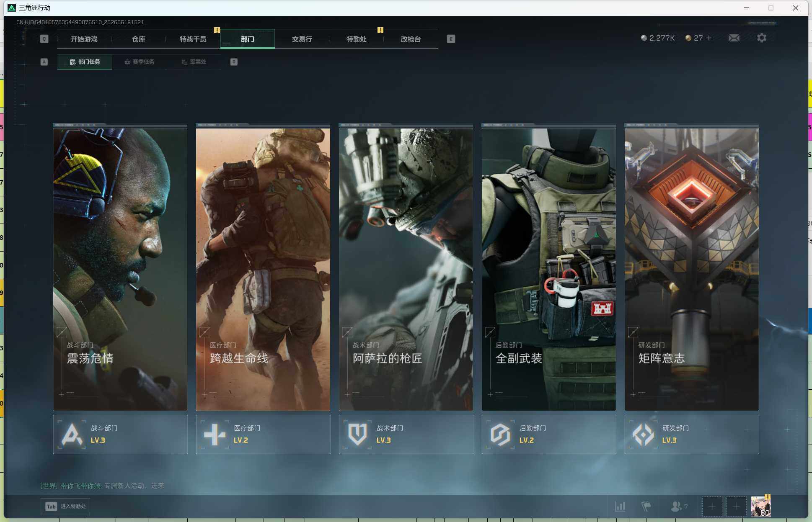The width and height of the screenshot is (812, 522).
Task: Click 战斗部门 LV.3 level panel
Action: [x=120, y=435]
